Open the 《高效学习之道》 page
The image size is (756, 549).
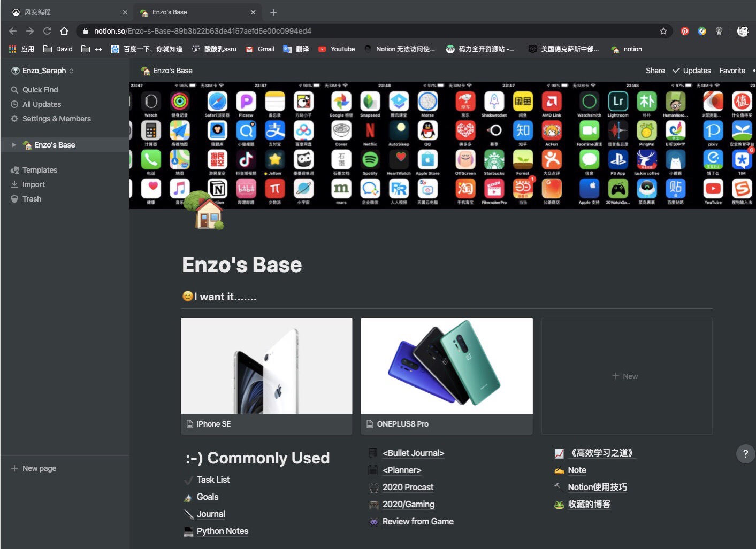[x=602, y=453]
